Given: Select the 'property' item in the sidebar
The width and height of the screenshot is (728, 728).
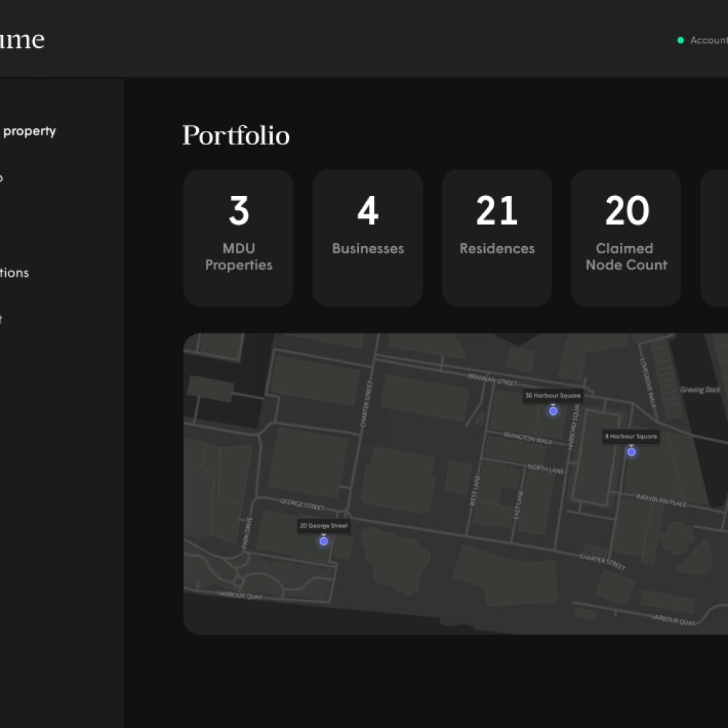Looking at the screenshot, I should click(29, 131).
